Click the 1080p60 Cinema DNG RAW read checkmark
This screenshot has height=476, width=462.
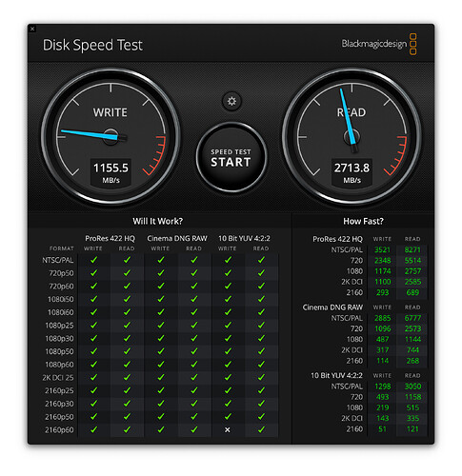[x=194, y=365]
